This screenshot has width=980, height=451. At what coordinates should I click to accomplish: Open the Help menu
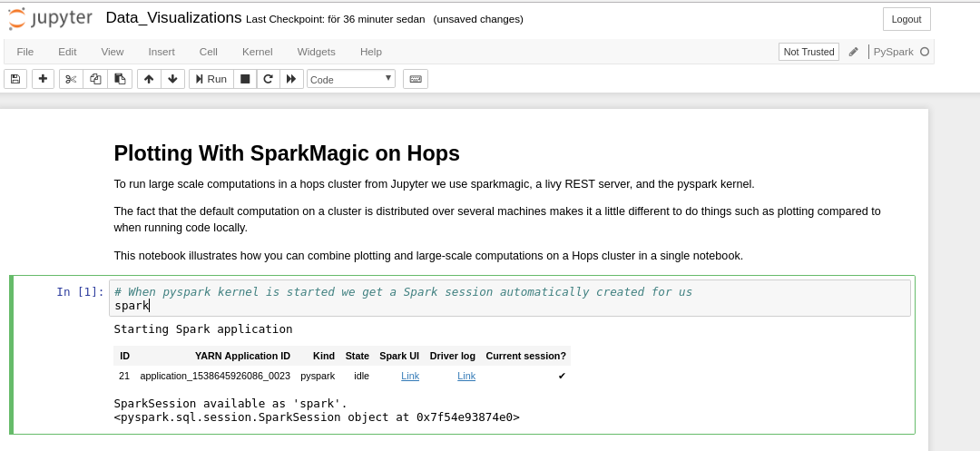coord(371,52)
